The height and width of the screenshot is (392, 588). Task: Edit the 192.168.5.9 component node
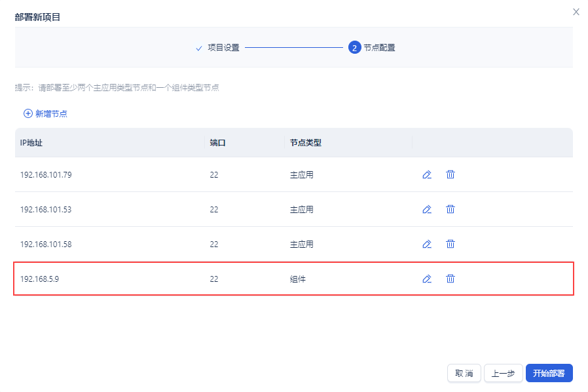click(427, 279)
